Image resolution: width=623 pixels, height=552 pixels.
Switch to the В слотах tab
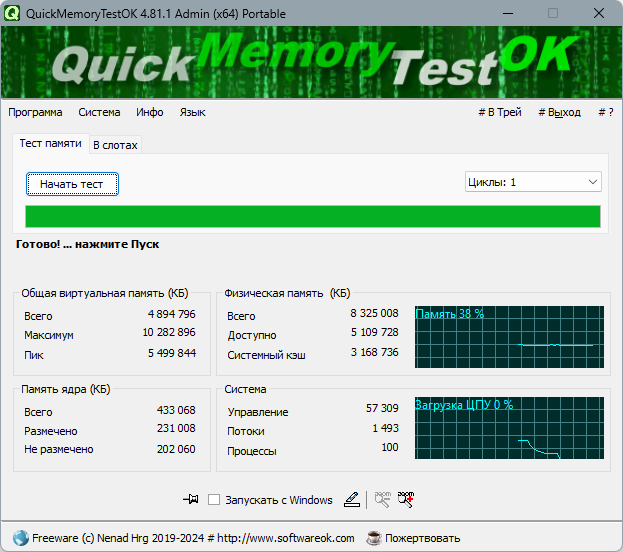(115, 145)
